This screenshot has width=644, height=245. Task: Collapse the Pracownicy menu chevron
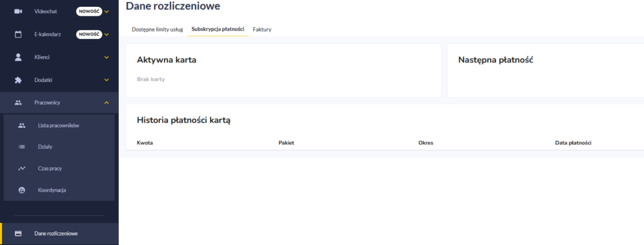tap(107, 103)
